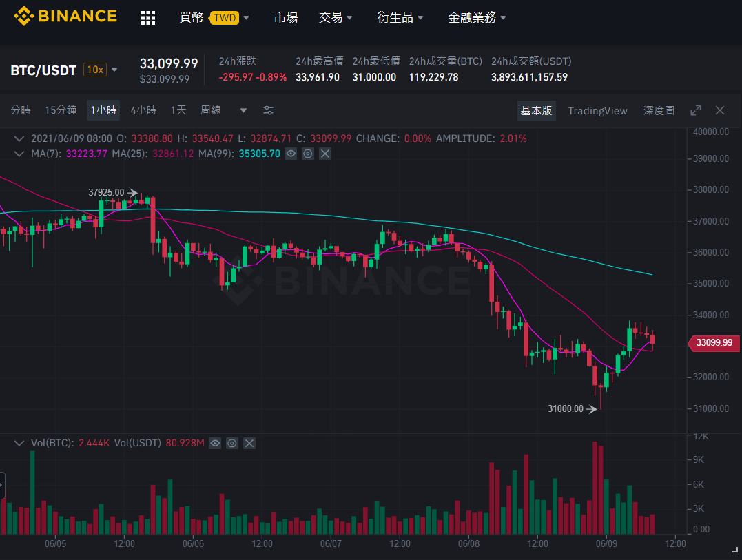Remove the Vol indicator
Screen dimensions: 742x560
[x=249, y=443]
